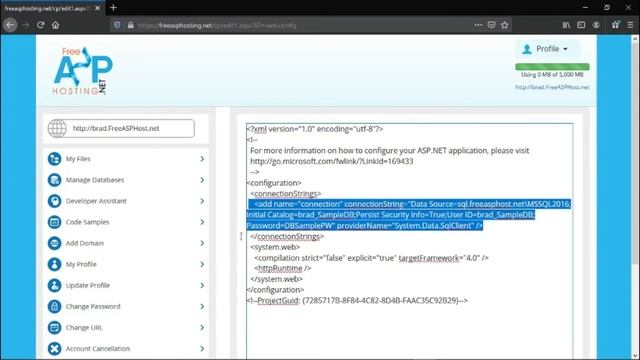
Task: Click the Account Cancellation X icon
Action: coord(54,349)
